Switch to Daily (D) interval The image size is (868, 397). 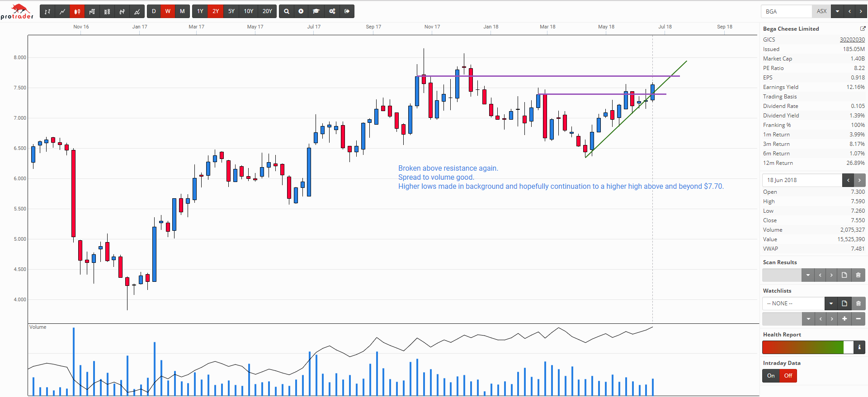point(154,11)
